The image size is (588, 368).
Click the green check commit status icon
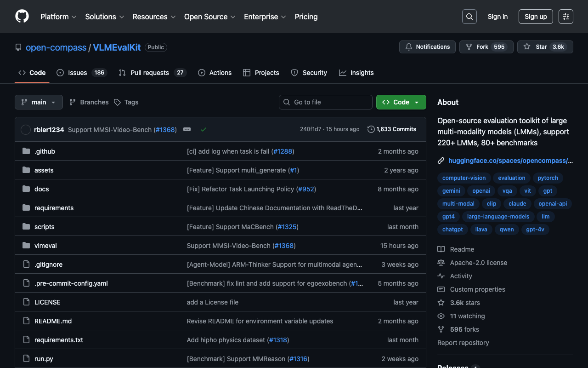(204, 130)
